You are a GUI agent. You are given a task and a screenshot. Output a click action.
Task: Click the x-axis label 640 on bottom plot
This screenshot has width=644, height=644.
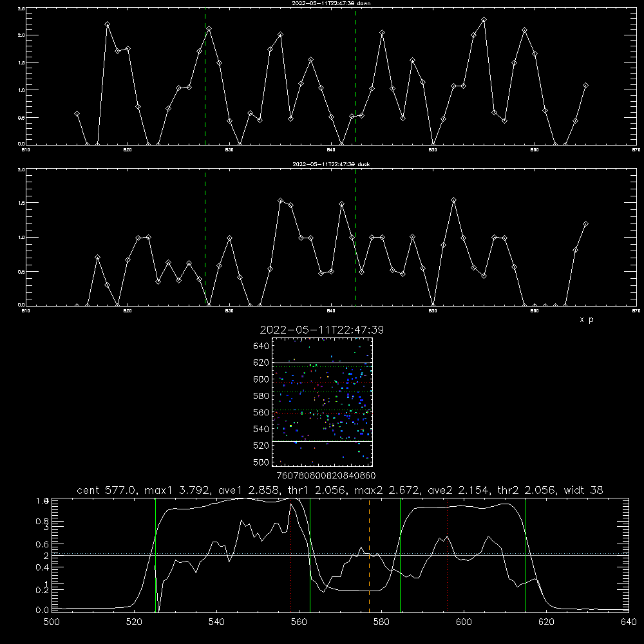629,622
